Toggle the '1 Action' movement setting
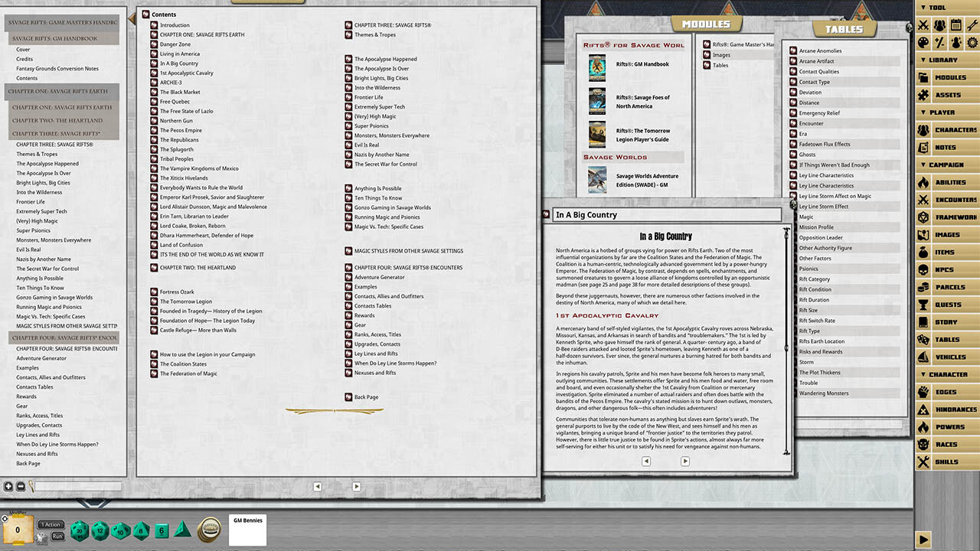The image size is (980, 551). pyautogui.click(x=50, y=524)
